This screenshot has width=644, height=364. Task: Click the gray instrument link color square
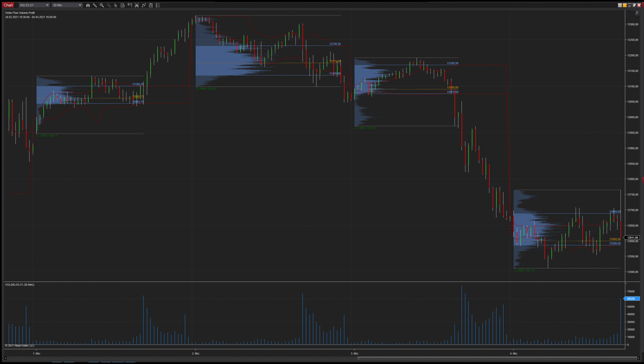point(620,5)
